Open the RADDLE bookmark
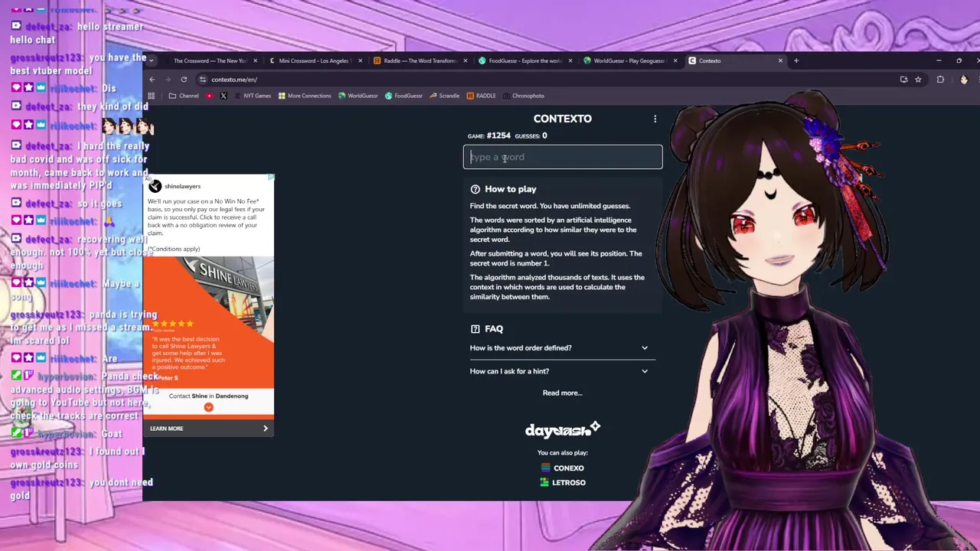 pos(481,96)
